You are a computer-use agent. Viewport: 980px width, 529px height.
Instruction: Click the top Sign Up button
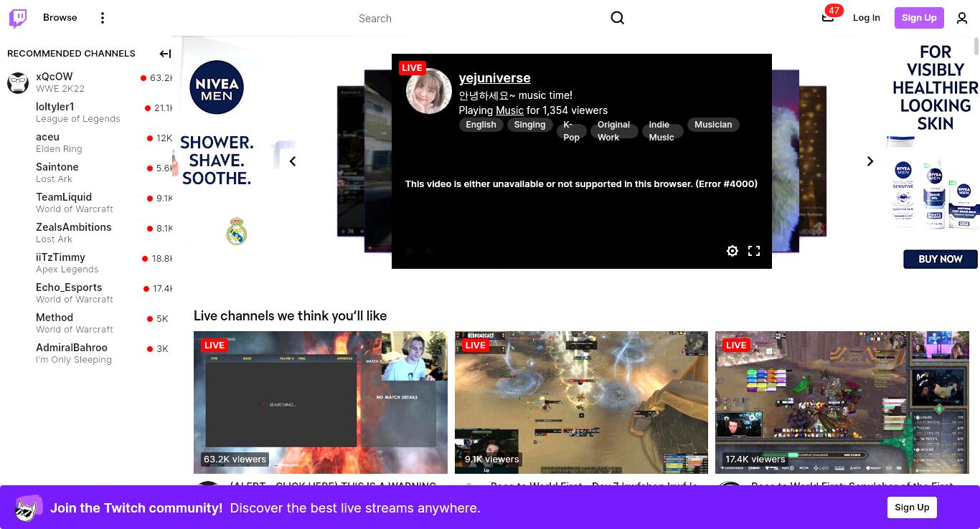pos(919,18)
